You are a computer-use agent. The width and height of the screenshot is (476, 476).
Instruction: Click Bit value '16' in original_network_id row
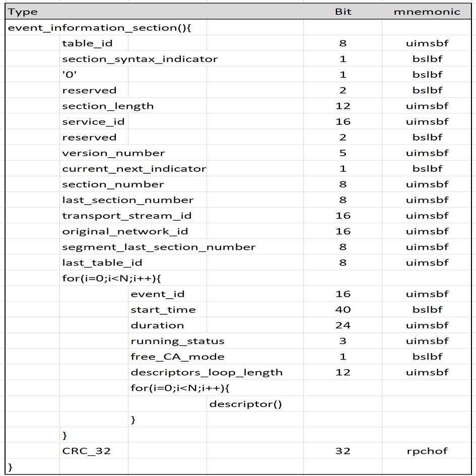[343, 232]
